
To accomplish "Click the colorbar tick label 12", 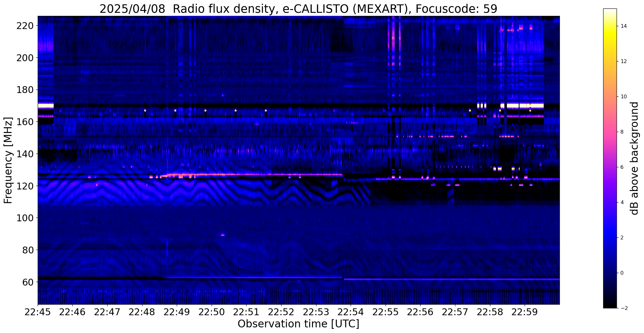I will (x=624, y=61).
